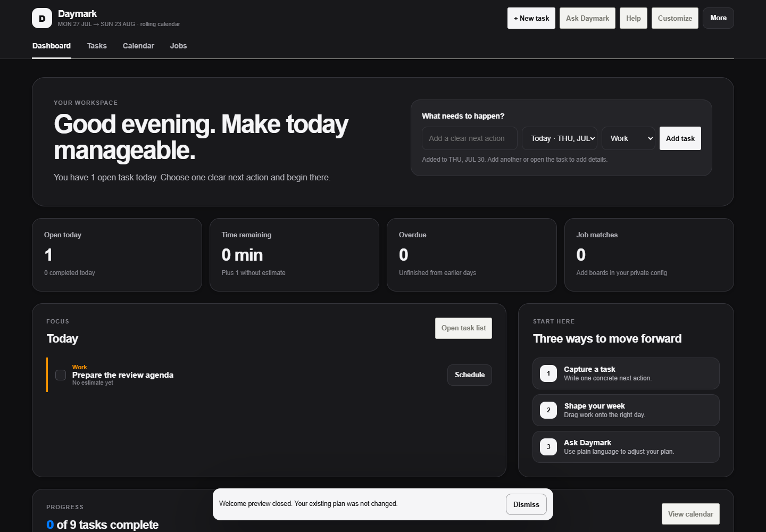Go to the Calendar tab
Screen dimensions: 766x532
coord(138,46)
